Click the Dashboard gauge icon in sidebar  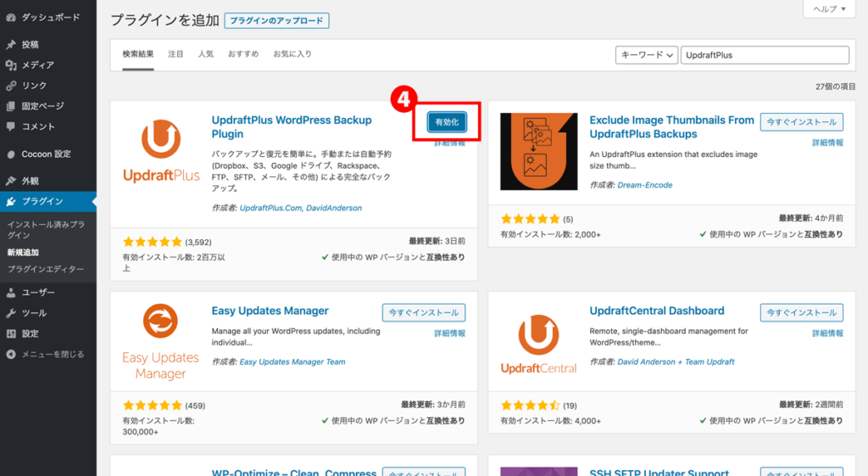tap(10, 18)
